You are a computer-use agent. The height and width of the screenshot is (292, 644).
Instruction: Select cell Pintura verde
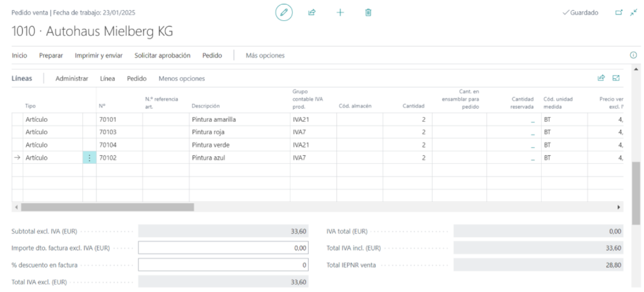(239, 145)
